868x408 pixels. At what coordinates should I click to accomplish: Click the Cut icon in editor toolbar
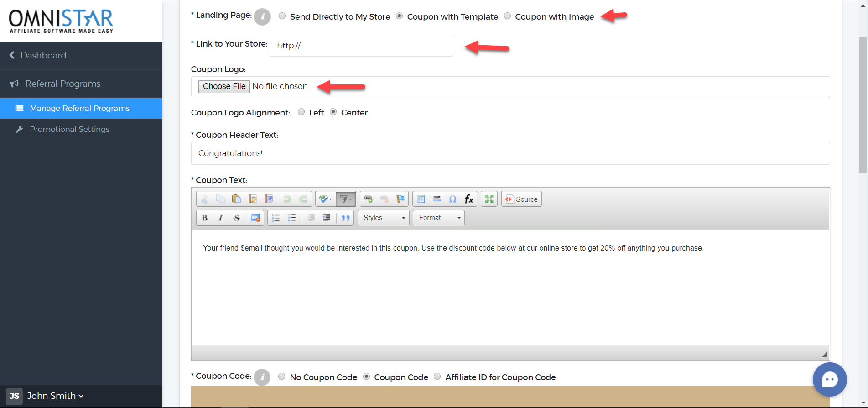(205, 199)
